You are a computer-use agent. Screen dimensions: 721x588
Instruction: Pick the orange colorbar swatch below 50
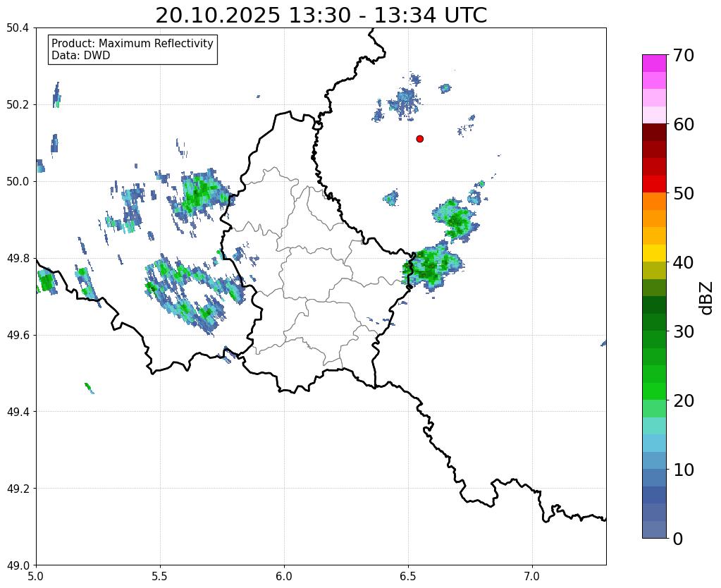click(x=654, y=202)
